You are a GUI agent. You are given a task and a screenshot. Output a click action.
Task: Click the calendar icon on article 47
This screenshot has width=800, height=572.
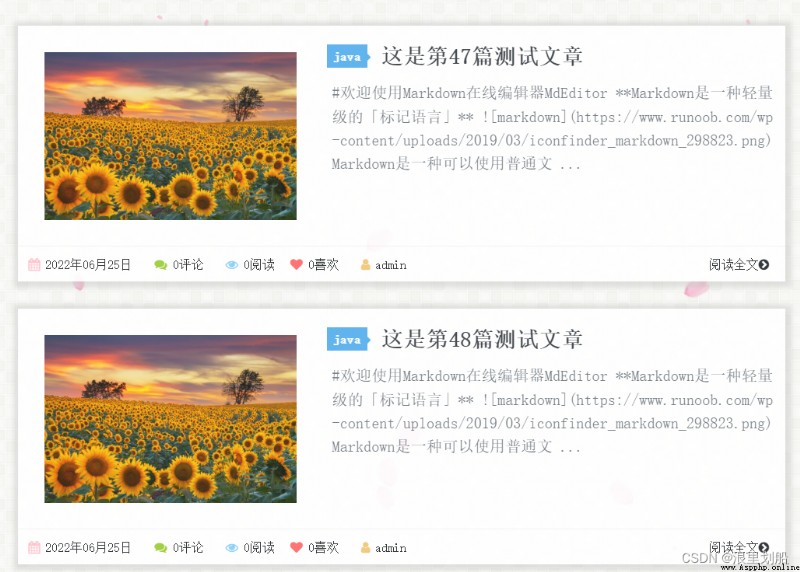[34, 264]
